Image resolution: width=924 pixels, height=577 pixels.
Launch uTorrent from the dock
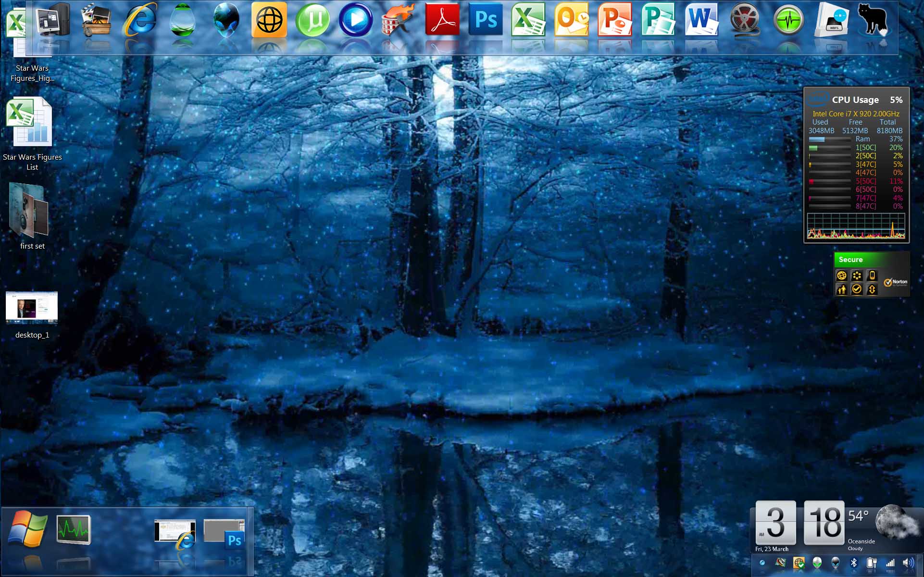pos(312,20)
